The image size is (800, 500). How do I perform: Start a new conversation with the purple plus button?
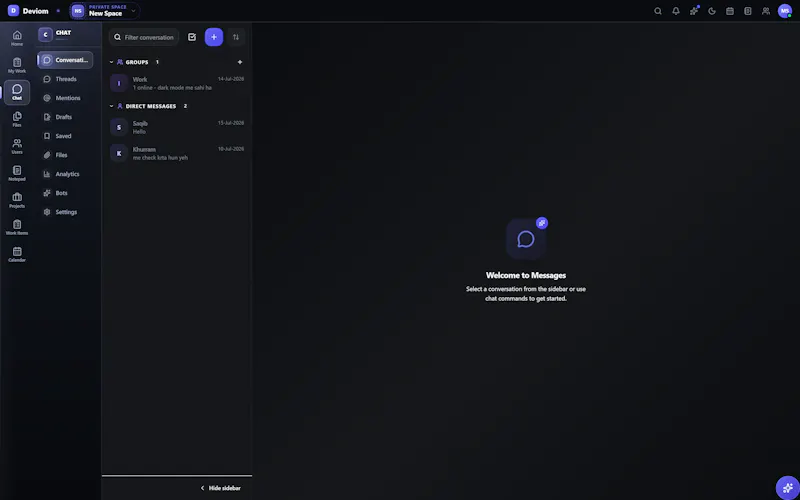(214, 37)
